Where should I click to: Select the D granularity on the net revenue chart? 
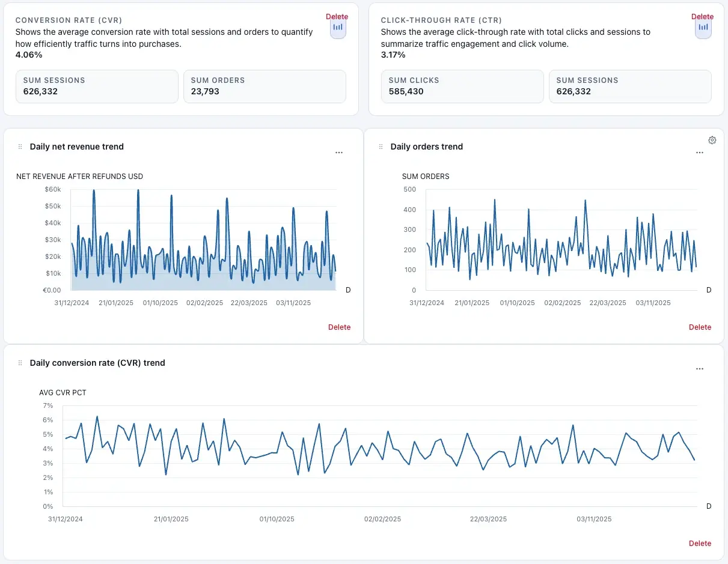pos(347,290)
